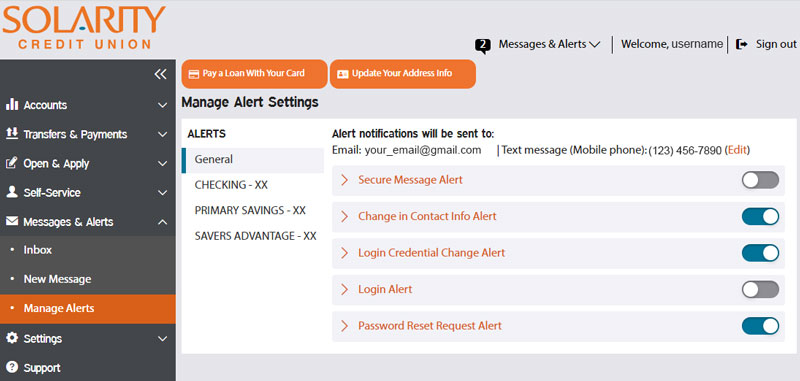The height and width of the screenshot is (381, 800).
Task: Click the Solarity Credit Union logo
Action: point(84,28)
